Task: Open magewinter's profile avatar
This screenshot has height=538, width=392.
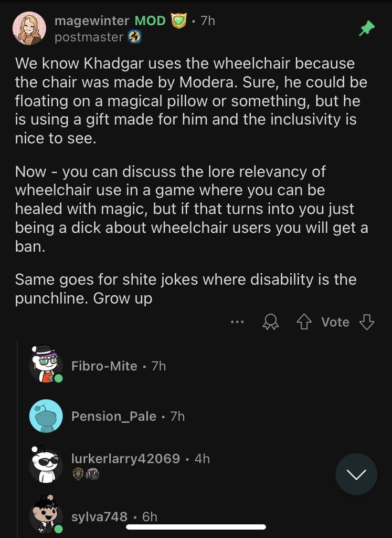Action: 29,28
